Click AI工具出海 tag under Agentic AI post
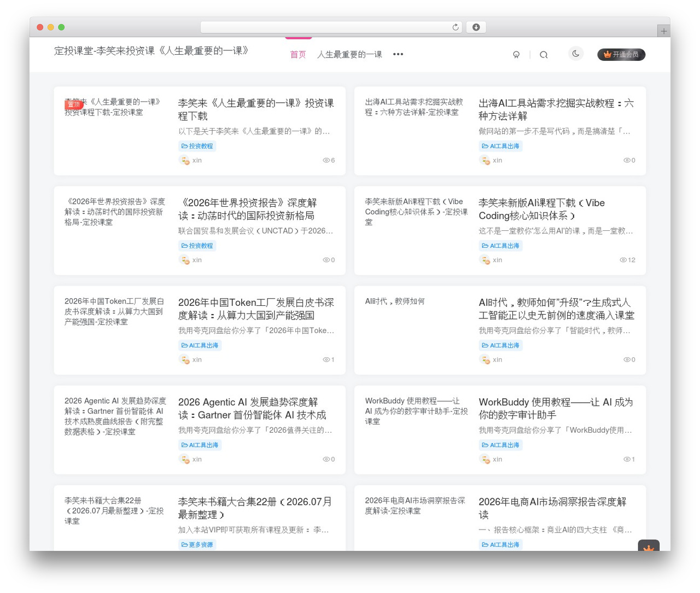Viewport: 700px width, 593px height. click(x=200, y=445)
